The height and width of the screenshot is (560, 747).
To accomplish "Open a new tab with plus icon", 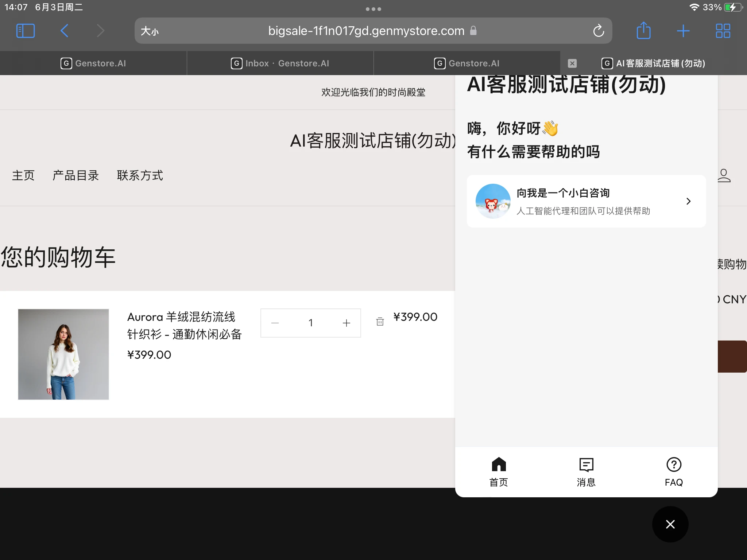I will click(x=683, y=31).
